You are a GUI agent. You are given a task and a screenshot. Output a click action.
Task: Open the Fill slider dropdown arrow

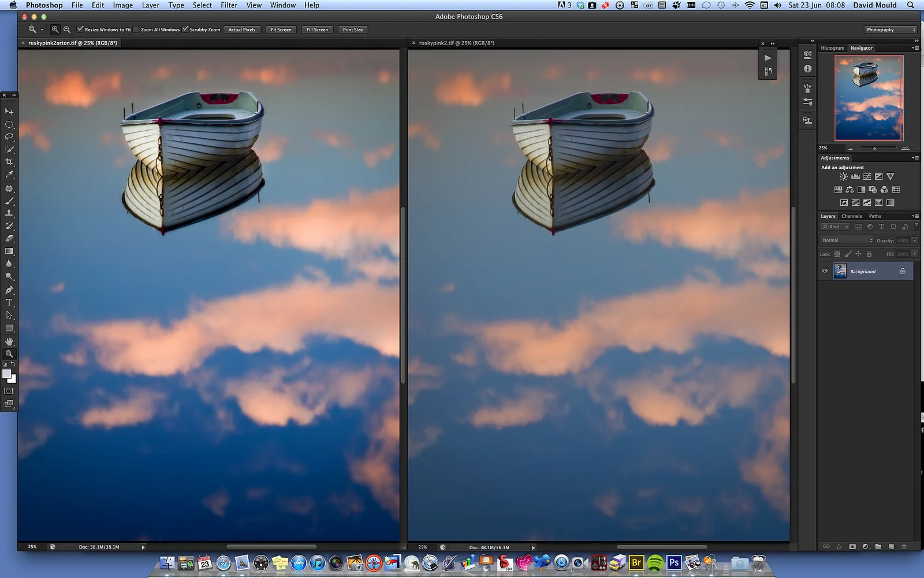click(x=915, y=254)
